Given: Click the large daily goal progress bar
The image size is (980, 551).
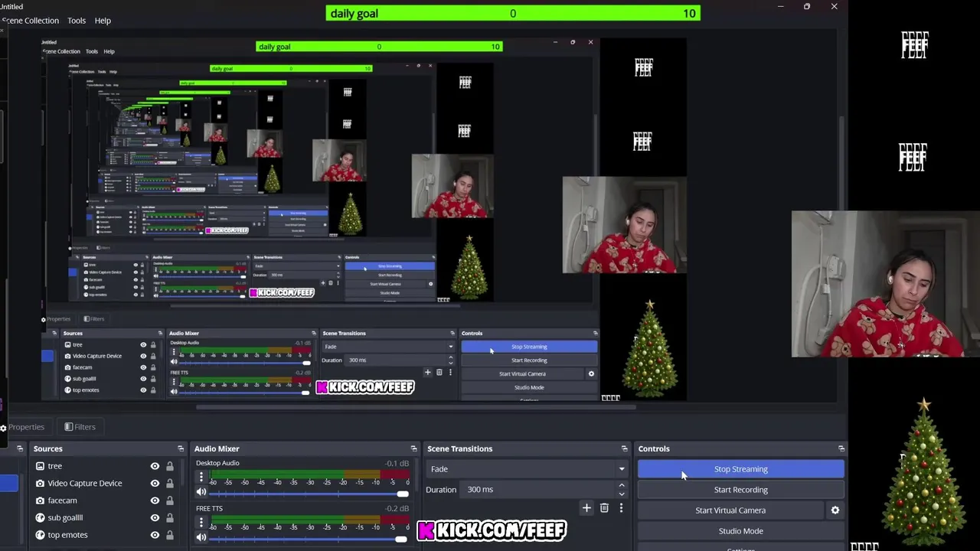Looking at the screenshot, I should (512, 13).
